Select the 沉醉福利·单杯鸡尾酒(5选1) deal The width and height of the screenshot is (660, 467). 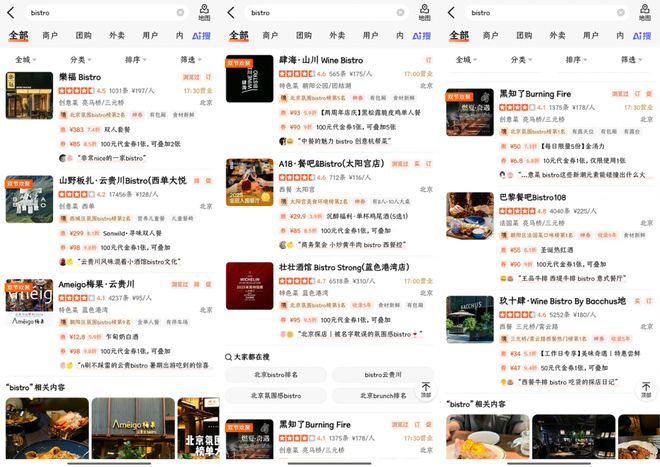pos(344,216)
